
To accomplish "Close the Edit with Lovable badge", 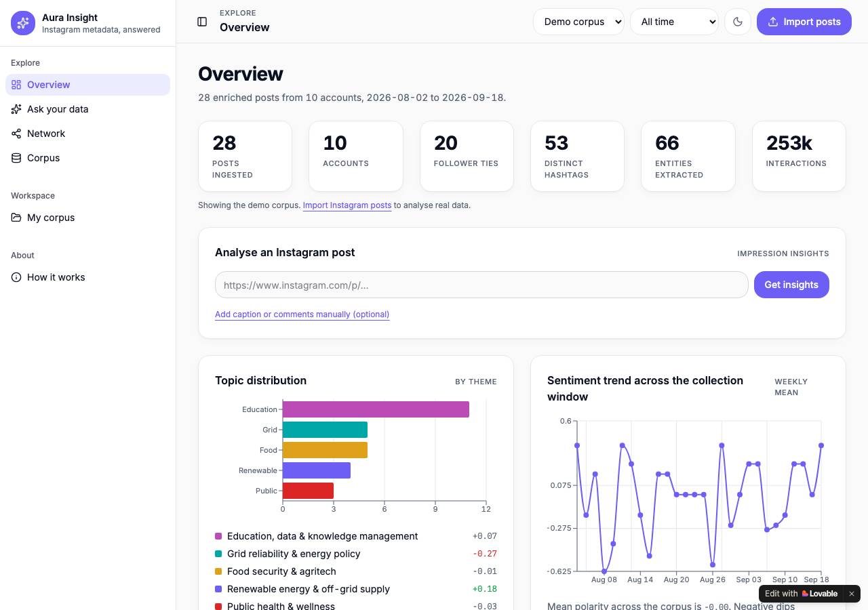I will click(x=852, y=594).
